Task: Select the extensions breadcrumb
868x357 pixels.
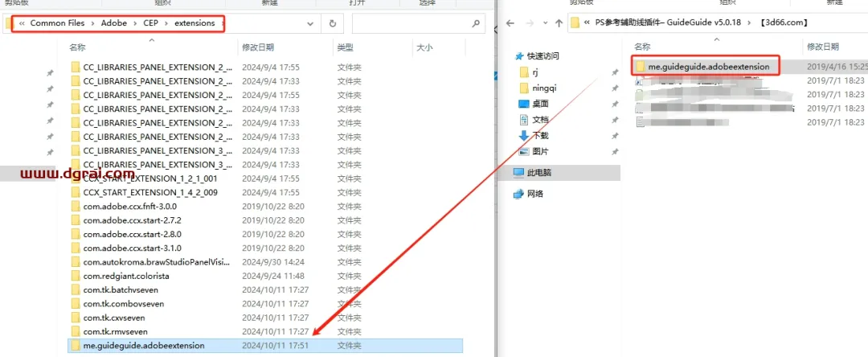Action: [x=194, y=23]
